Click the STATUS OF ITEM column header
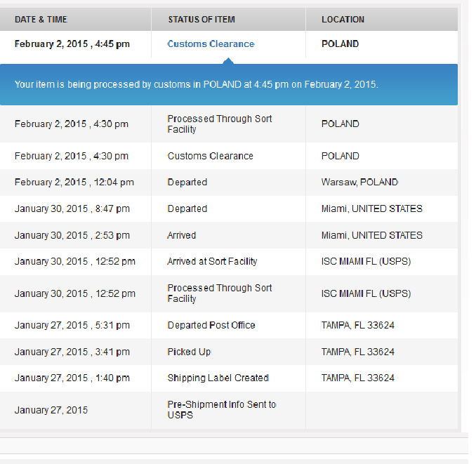 coord(201,20)
